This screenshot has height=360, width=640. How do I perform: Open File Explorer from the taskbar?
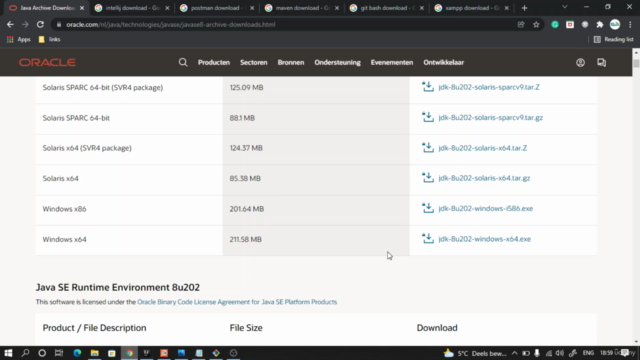pyautogui.click(x=94, y=353)
